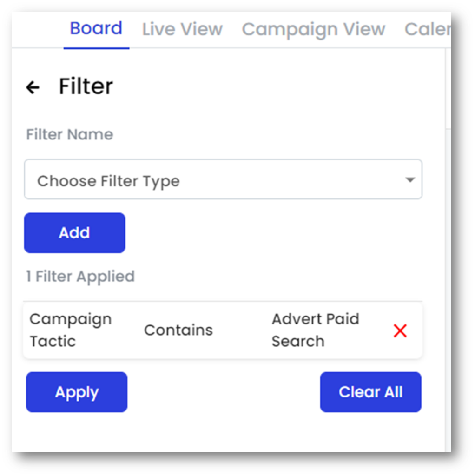The width and height of the screenshot is (475, 476).
Task: Click the placeholder text "Choose Filter Type"
Action: tap(108, 181)
